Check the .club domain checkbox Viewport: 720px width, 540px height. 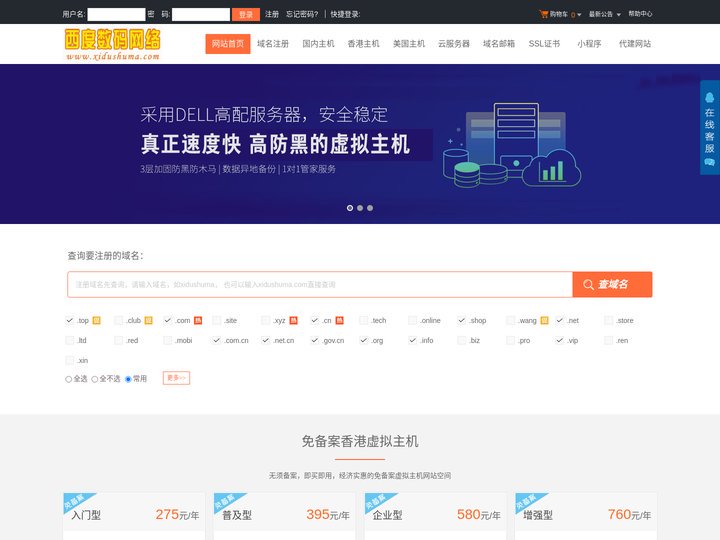pos(118,321)
